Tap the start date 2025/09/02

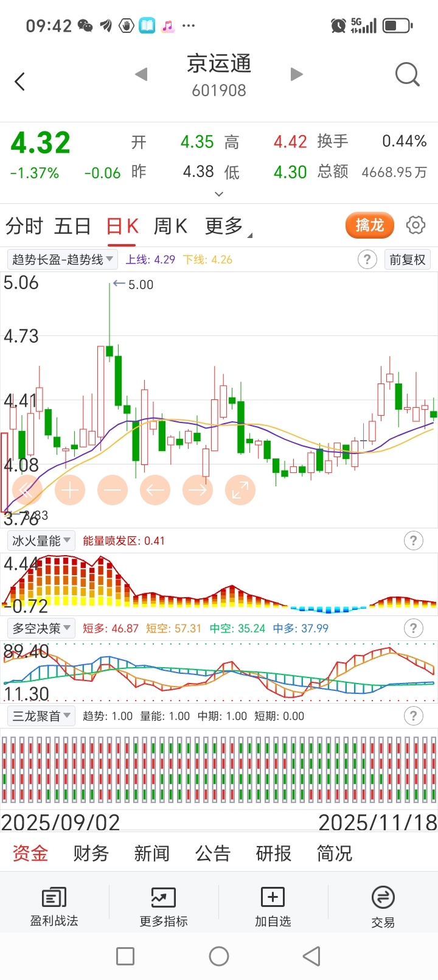61,822
